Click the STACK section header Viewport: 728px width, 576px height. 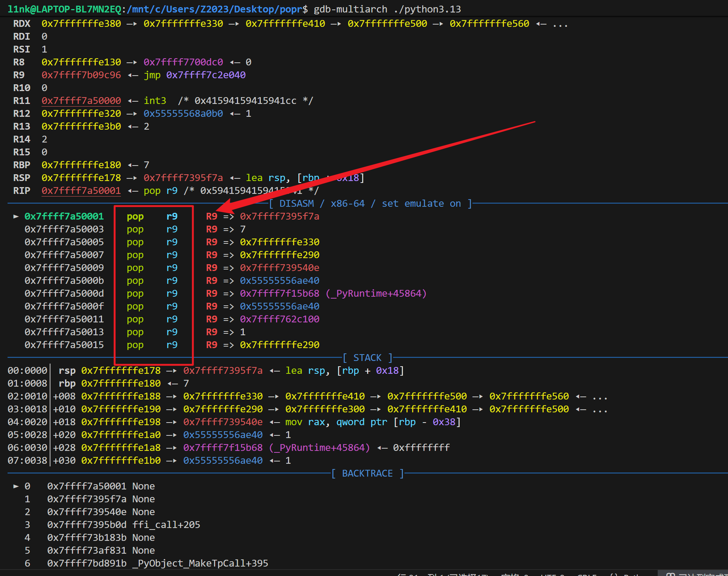click(367, 358)
